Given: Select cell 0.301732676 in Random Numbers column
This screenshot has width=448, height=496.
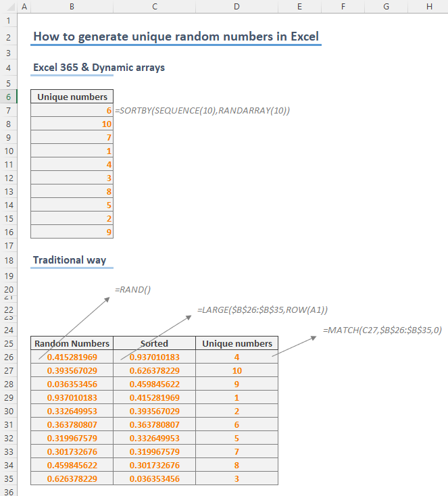Looking at the screenshot, I should tap(72, 451).
